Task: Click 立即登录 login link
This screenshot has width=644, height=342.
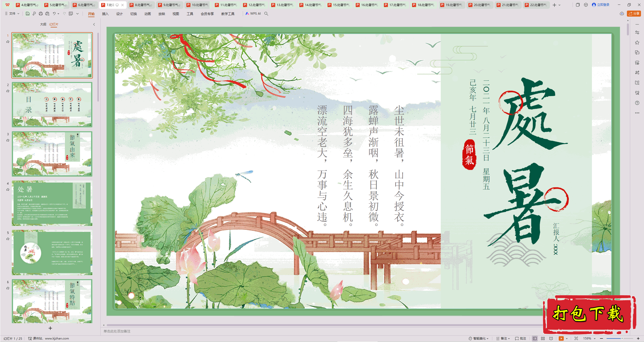Action: [x=601, y=5]
